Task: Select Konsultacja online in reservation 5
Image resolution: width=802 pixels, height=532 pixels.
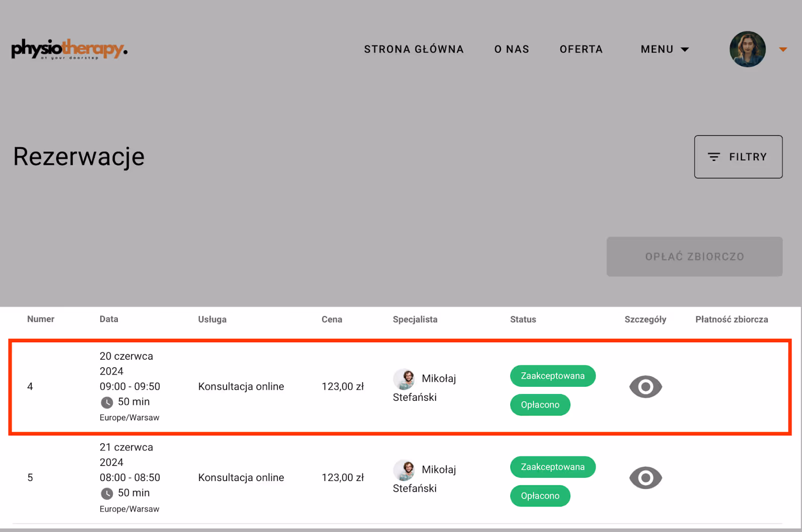Action: pyautogui.click(x=241, y=477)
